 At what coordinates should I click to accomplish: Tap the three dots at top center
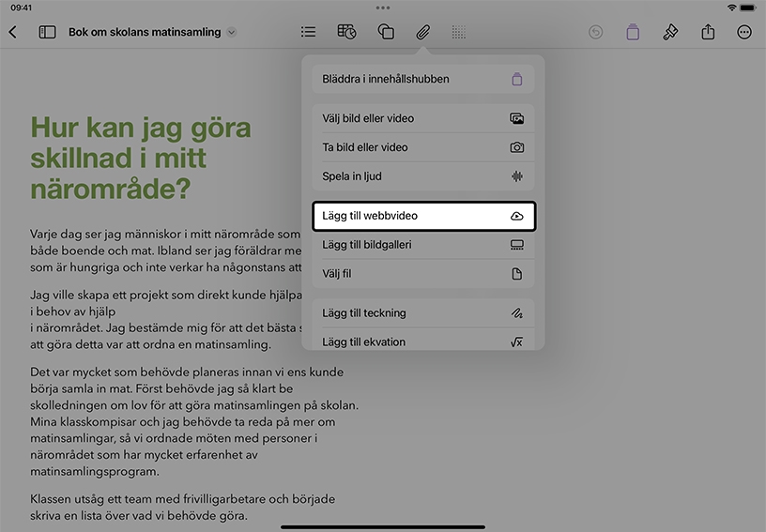coord(383,8)
